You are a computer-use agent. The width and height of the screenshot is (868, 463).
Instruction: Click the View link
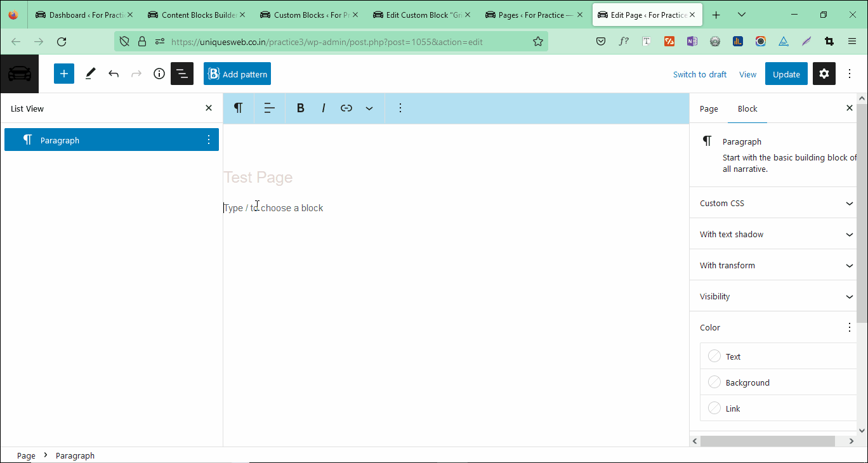[x=748, y=74]
